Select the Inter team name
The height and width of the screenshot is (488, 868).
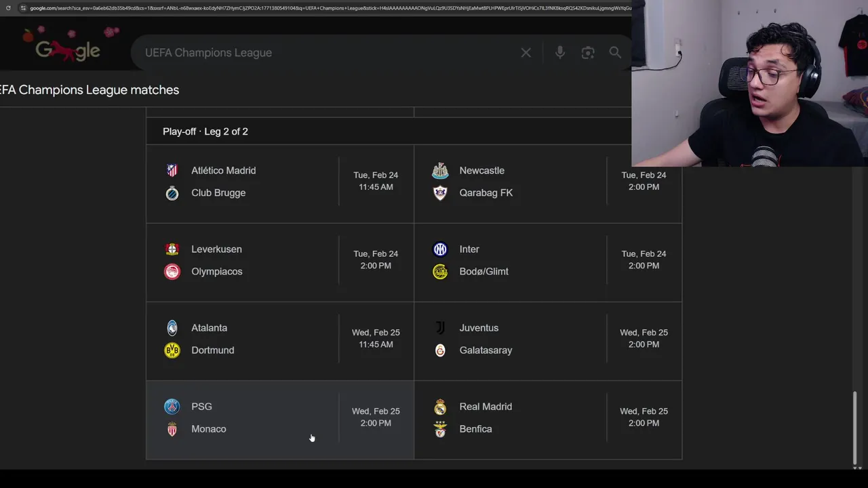point(469,249)
